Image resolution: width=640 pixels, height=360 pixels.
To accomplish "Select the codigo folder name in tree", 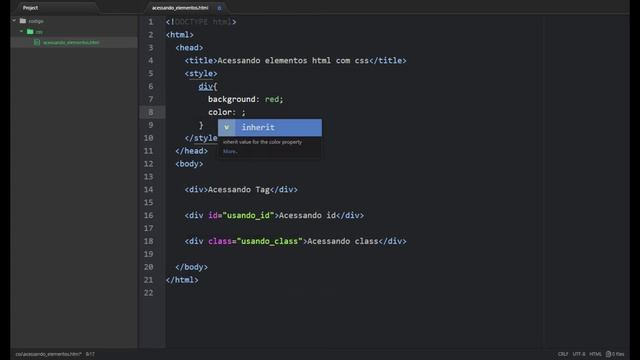I will pos(36,21).
